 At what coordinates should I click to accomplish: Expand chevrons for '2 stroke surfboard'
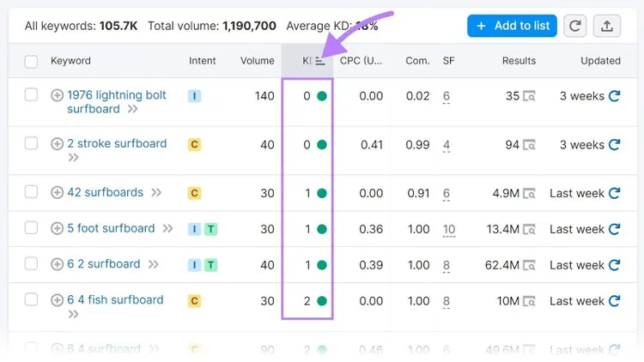tap(73, 158)
